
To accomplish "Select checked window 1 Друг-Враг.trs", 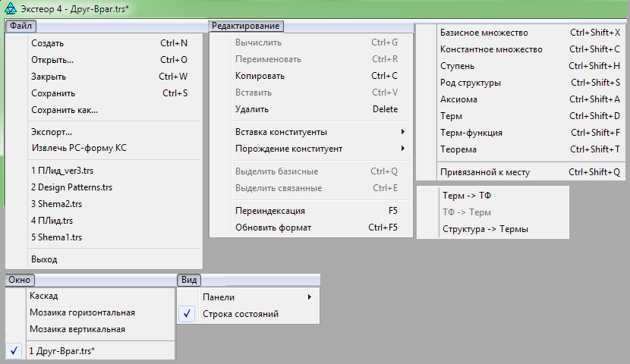I will [61, 350].
